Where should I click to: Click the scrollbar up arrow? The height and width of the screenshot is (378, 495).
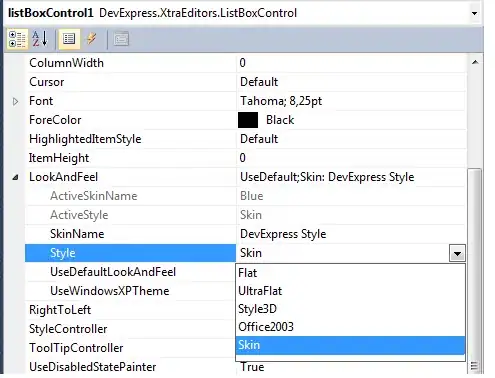click(475, 62)
